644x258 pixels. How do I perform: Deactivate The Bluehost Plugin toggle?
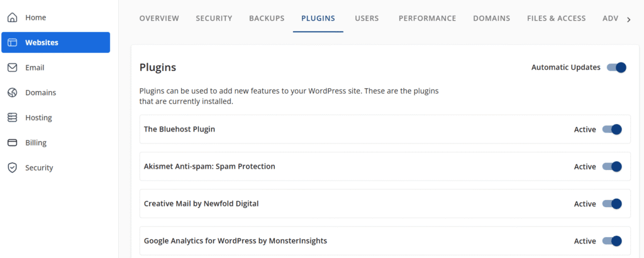pos(612,130)
